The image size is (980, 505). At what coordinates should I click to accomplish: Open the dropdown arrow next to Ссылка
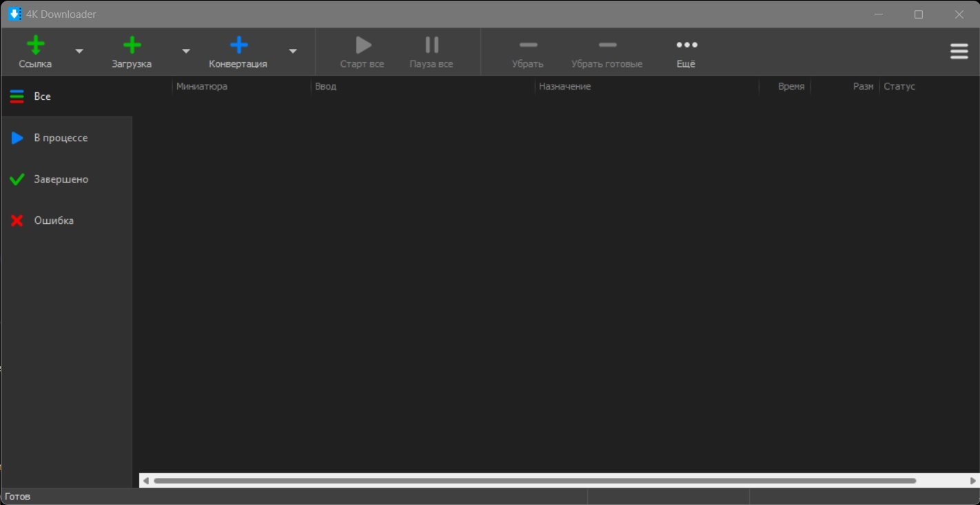[79, 51]
